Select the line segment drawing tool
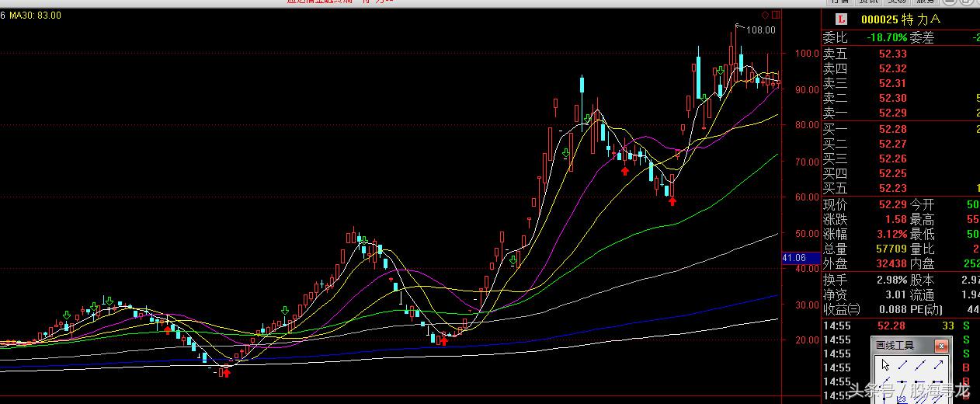 (x=904, y=366)
